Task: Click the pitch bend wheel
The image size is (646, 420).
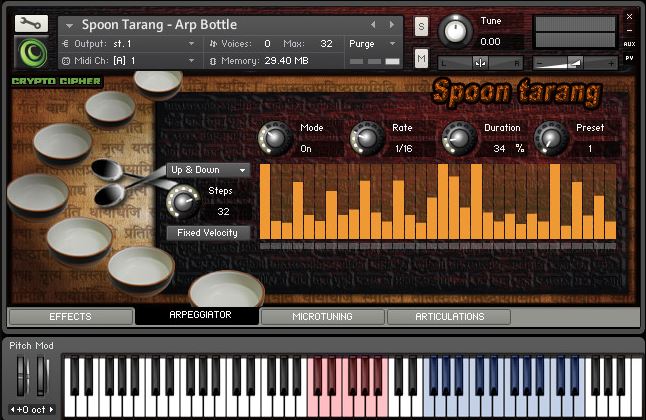Action: click(x=22, y=376)
